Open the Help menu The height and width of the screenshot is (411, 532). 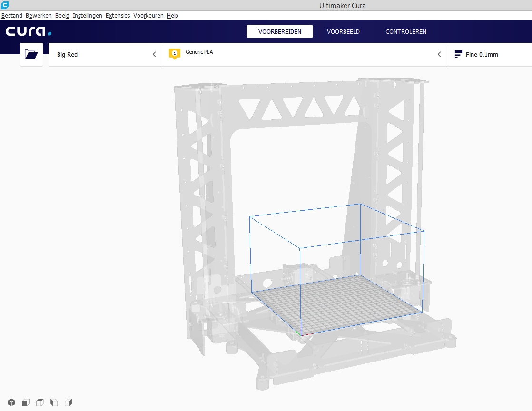point(172,16)
